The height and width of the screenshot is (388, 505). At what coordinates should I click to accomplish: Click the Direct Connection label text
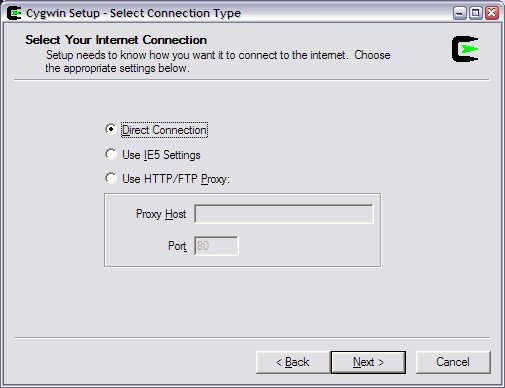[164, 130]
